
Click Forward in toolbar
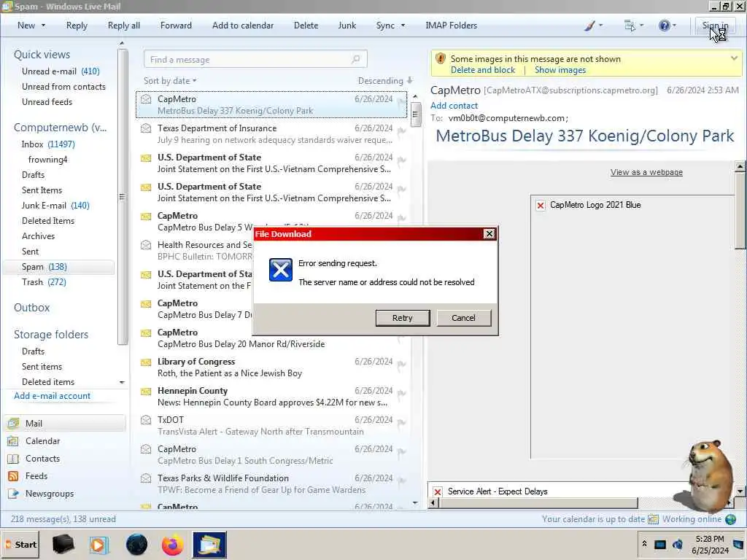(x=176, y=26)
